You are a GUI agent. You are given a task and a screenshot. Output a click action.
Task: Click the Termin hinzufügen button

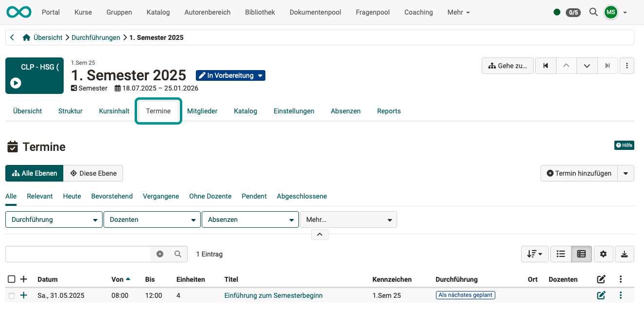[579, 173]
